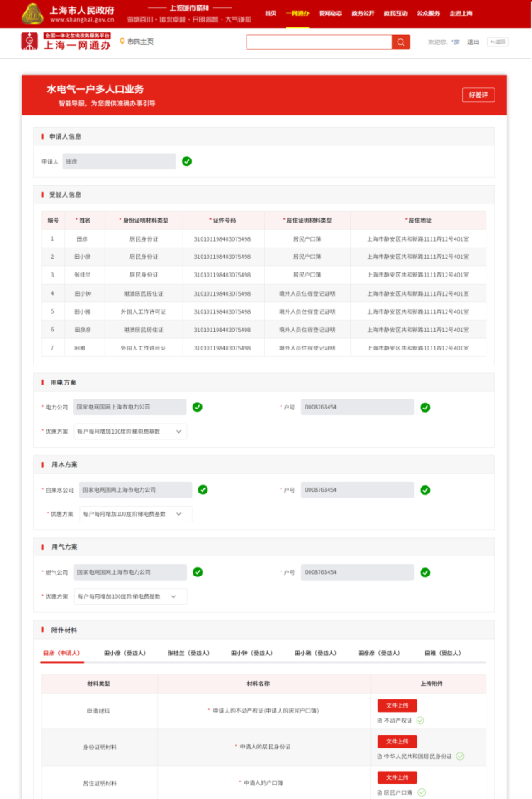
Task: Select the 田彦彦（受益人）attachment tab
Action: coord(378,654)
